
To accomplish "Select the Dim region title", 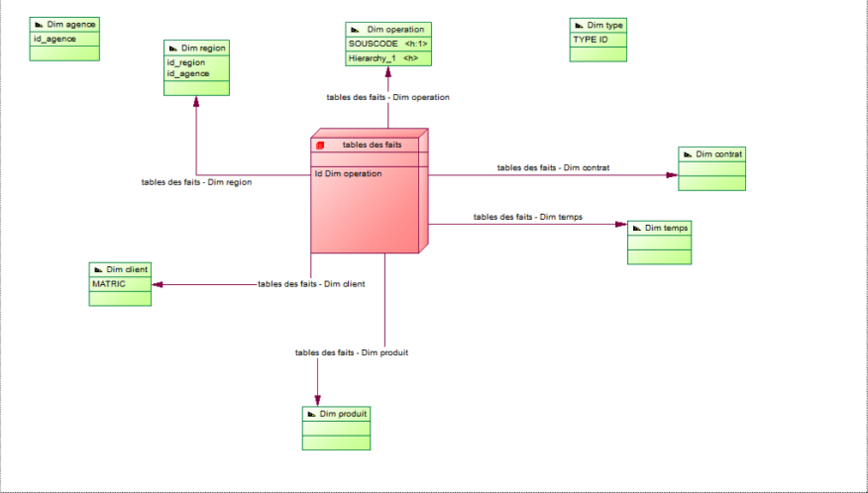I will pyautogui.click(x=203, y=48).
